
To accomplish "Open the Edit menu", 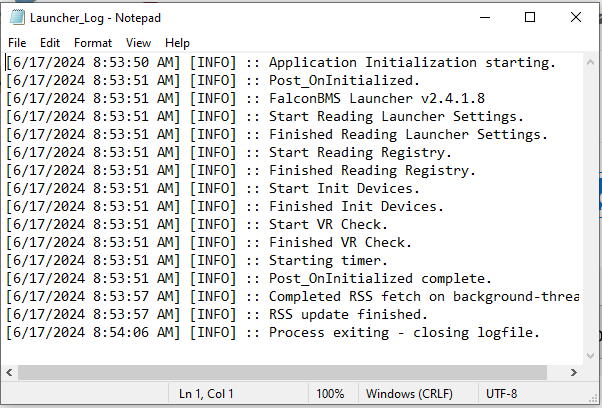I will (50, 43).
